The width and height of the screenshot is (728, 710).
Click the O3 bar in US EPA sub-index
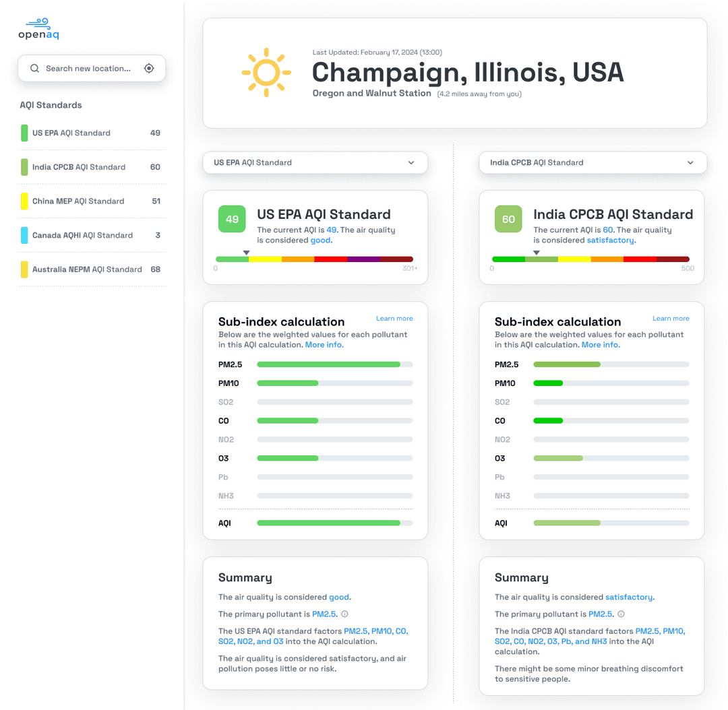coord(335,459)
